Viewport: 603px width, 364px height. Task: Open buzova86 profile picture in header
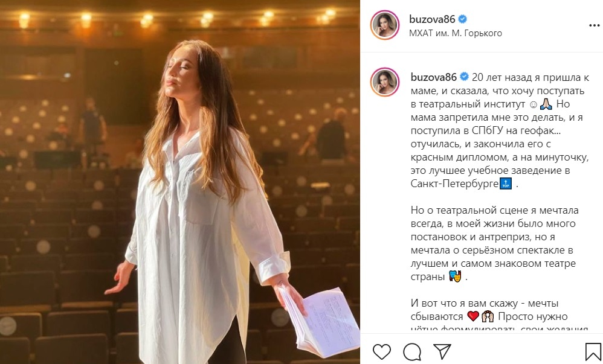click(384, 25)
